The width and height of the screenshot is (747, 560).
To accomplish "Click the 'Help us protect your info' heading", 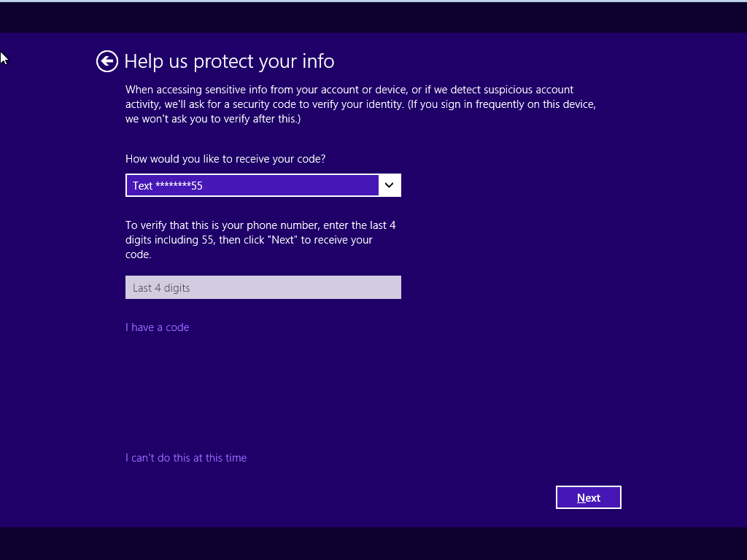I will (229, 61).
